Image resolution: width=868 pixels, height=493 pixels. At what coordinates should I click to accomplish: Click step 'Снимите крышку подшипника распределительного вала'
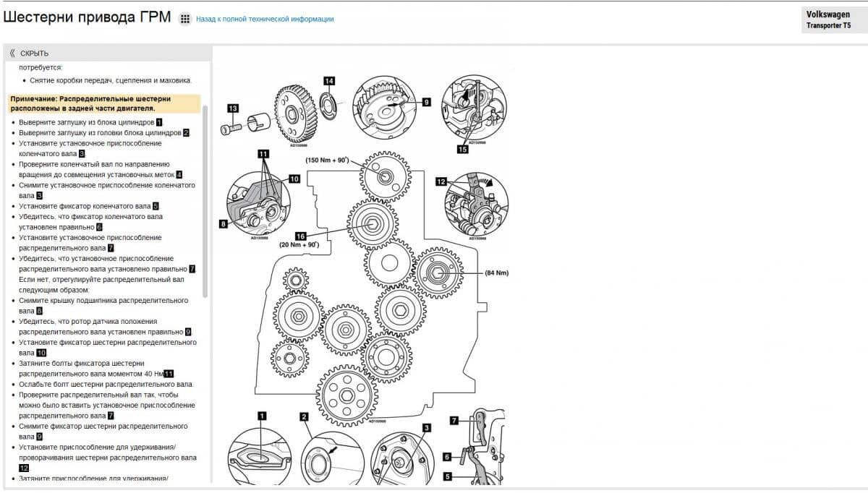coord(103,305)
